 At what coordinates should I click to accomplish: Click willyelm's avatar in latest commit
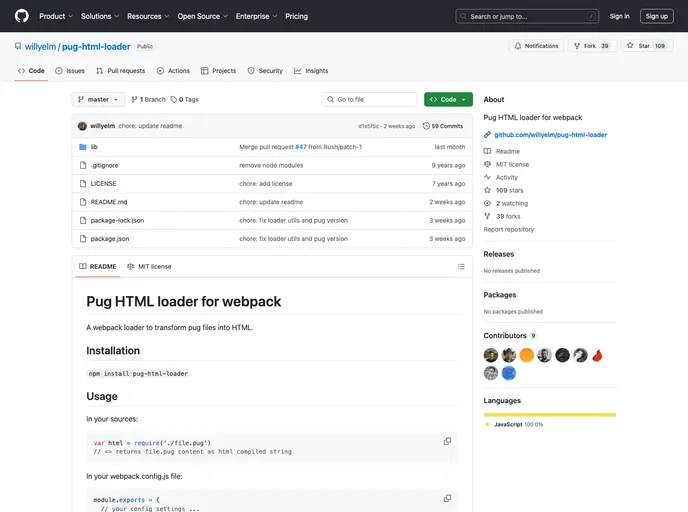point(82,126)
